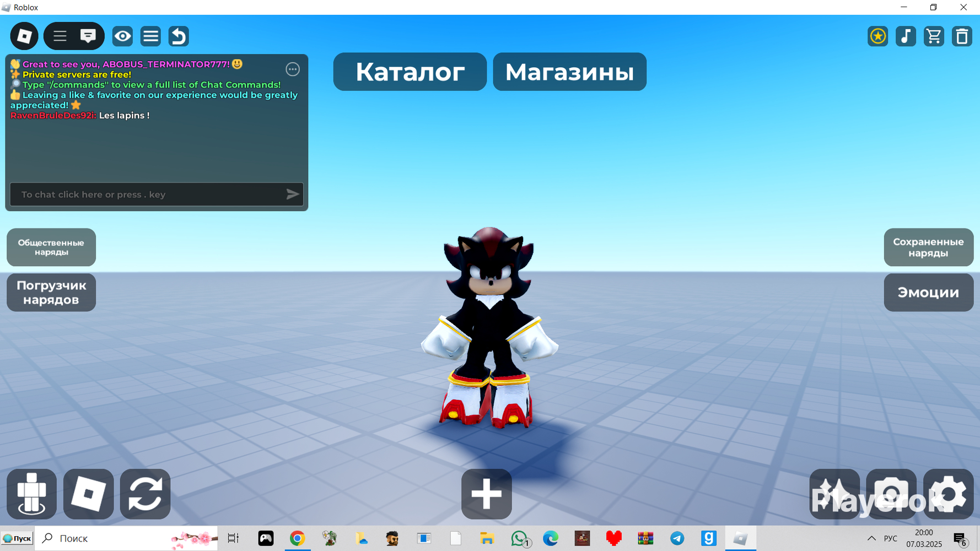Open the Эмоции button
Image resolution: width=980 pixels, height=551 pixels.
pyautogui.click(x=929, y=293)
